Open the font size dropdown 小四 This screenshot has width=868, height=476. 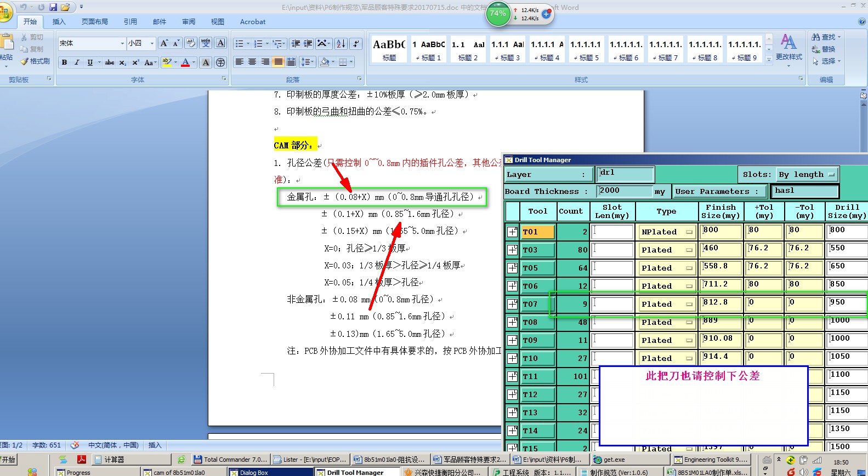[152, 43]
